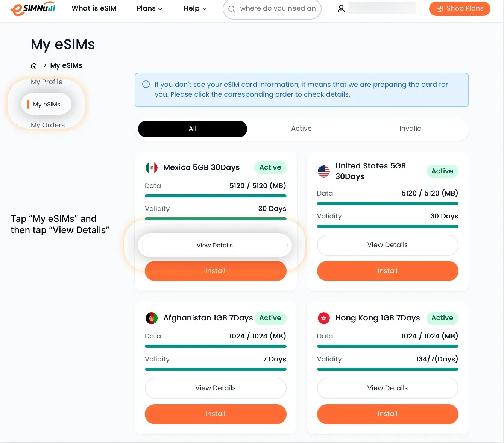Open My Orders in sidebar
The width and height of the screenshot is (504, 443).
tap(48, 125)
